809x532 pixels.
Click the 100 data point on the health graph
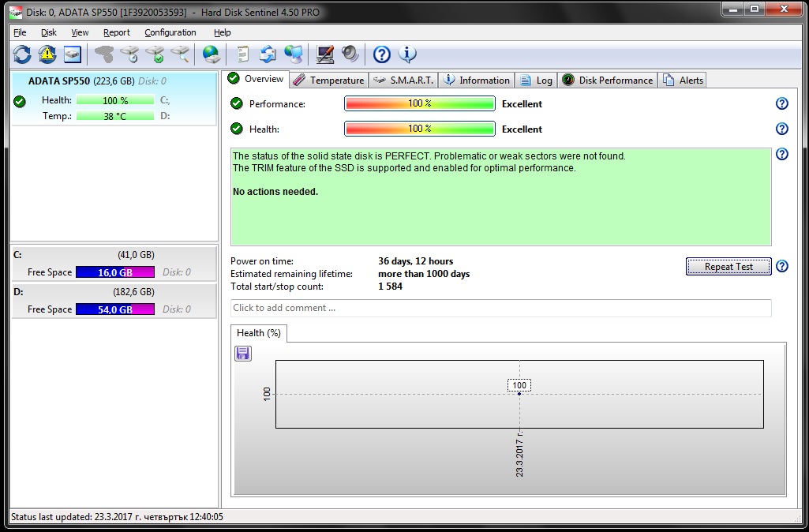pos(519,393)
